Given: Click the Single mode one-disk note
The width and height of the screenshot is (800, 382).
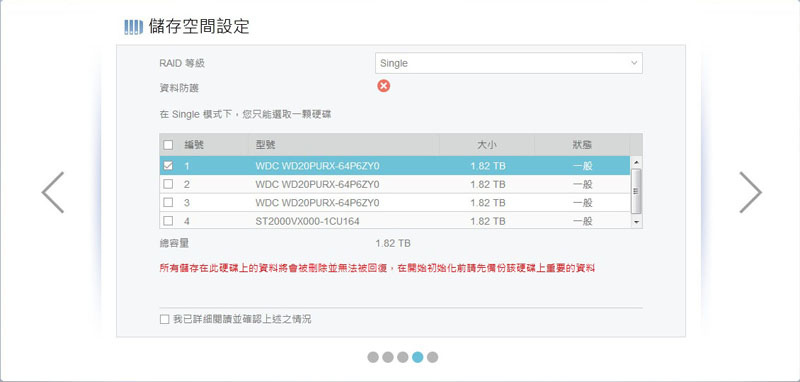Looking at the screenshot, I should (245, 114).
